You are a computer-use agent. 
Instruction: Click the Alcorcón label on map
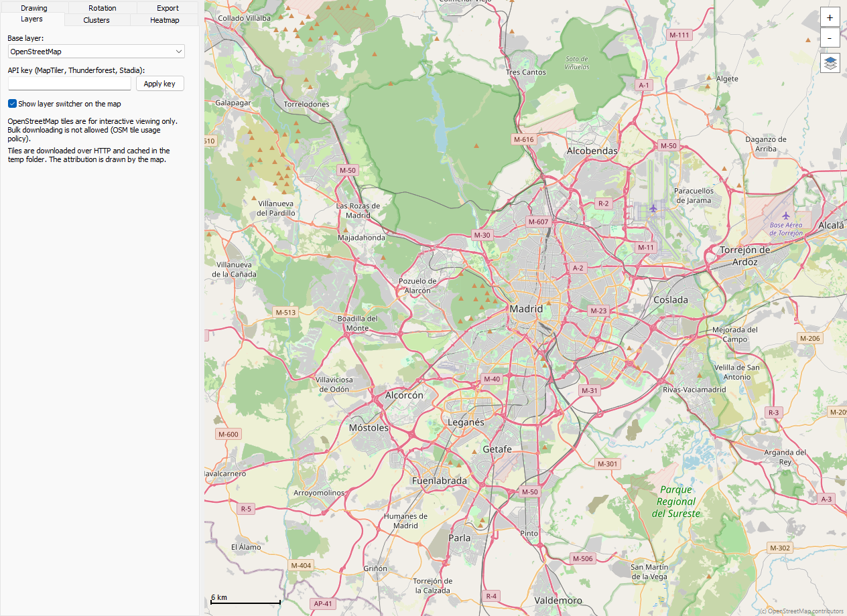click(x=404, y=396)
